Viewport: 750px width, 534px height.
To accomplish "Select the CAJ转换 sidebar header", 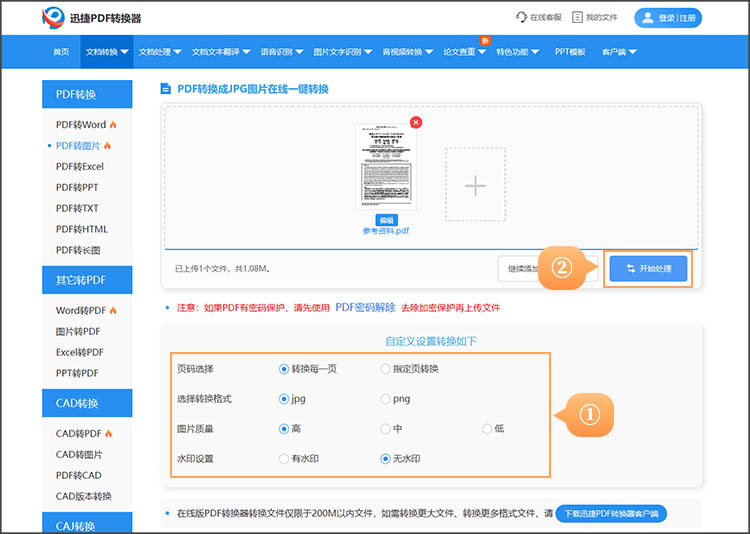I will (x=87, y=524).
